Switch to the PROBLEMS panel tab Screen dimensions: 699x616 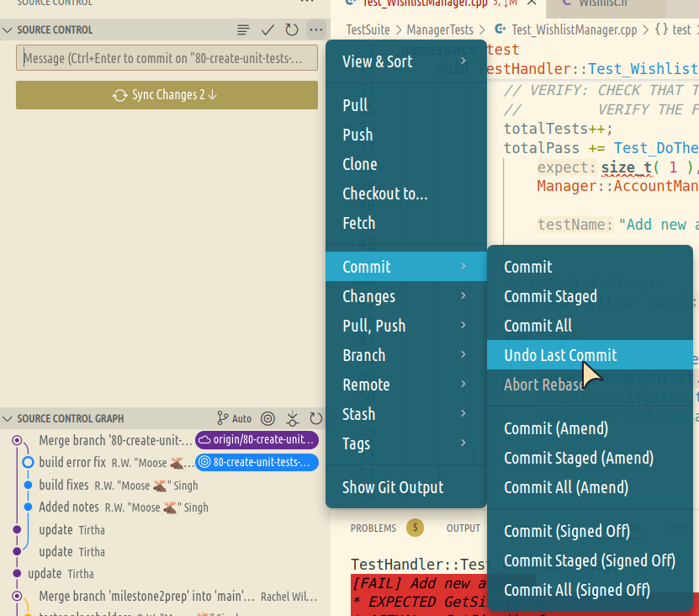click(373, 528)
